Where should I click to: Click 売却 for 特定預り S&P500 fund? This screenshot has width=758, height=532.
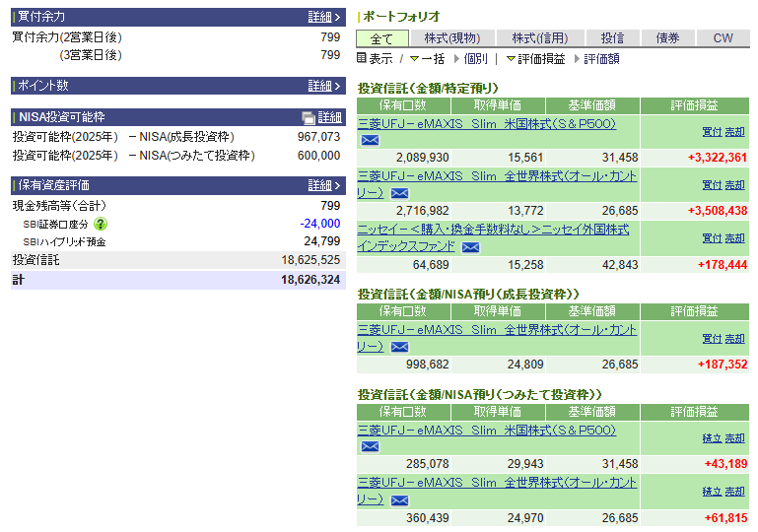coord(734,131)
